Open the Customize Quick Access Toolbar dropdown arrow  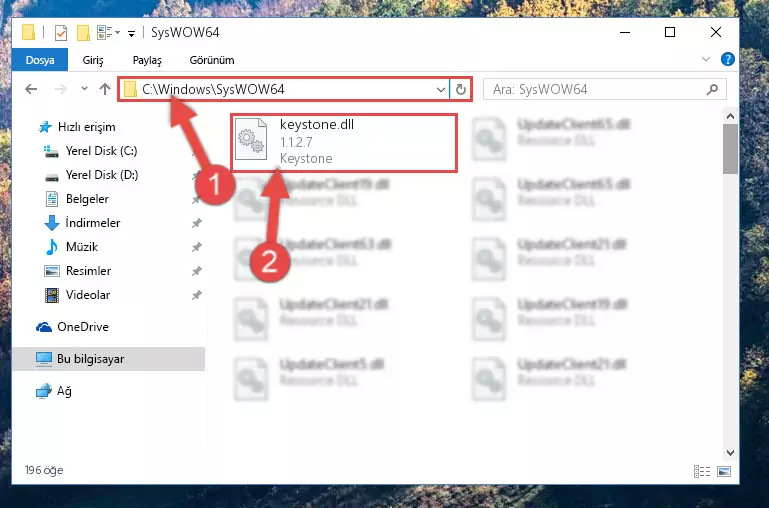point(131,33)
